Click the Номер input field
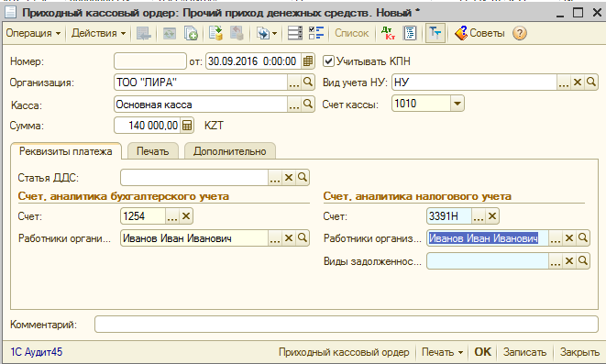Viewport: 606px width, 364px height. pyautogui.click(x=150, y=61)
